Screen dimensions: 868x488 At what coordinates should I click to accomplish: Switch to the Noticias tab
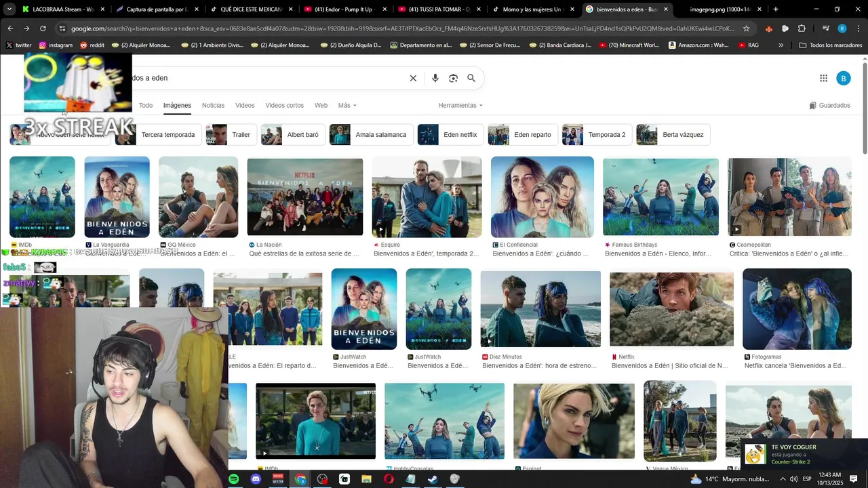point(213,106)
